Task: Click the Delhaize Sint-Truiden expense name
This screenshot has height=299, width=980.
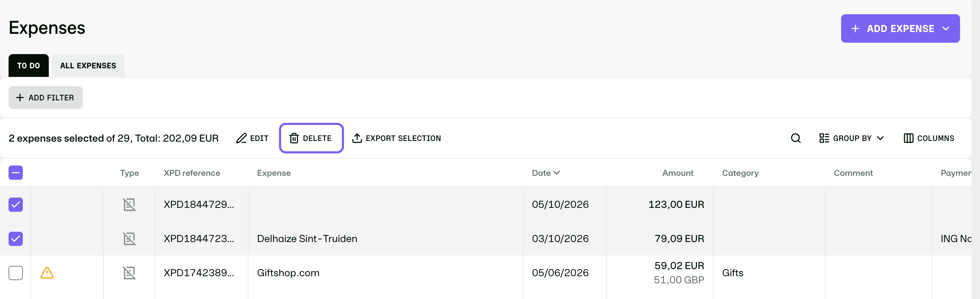Action: tap(307, 239)
